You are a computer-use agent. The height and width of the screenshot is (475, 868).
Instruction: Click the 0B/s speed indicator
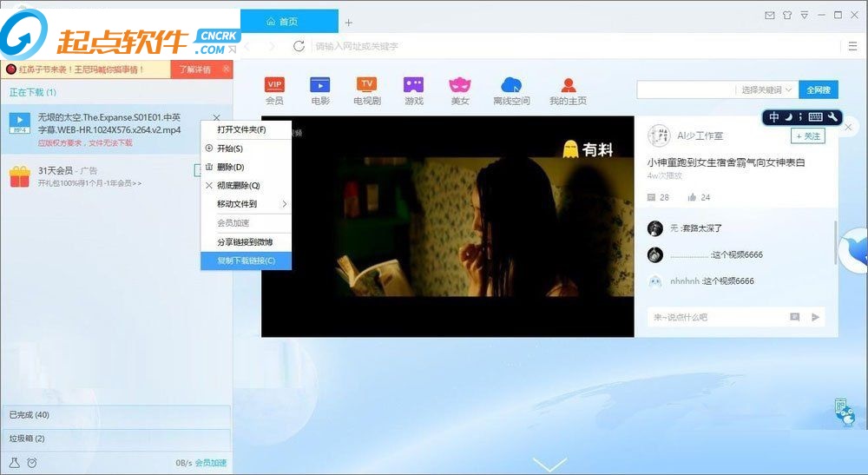[183, 463]
